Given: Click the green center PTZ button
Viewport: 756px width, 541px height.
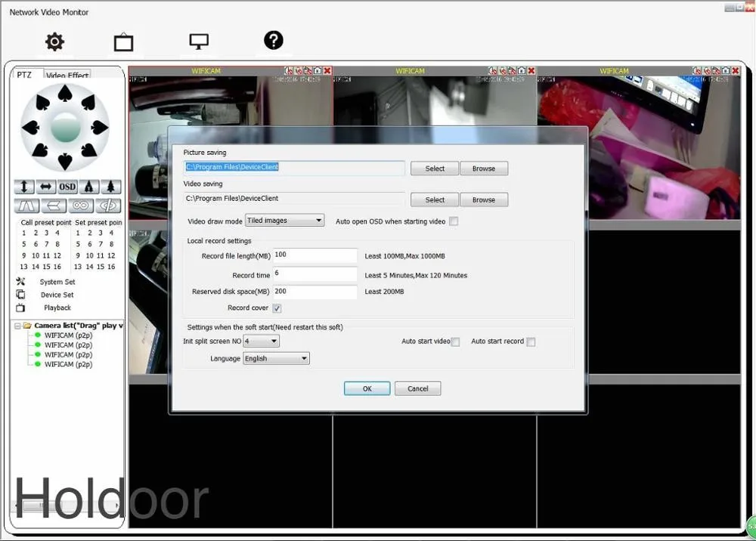Looking at the screenshot, I should pos(66,128).
